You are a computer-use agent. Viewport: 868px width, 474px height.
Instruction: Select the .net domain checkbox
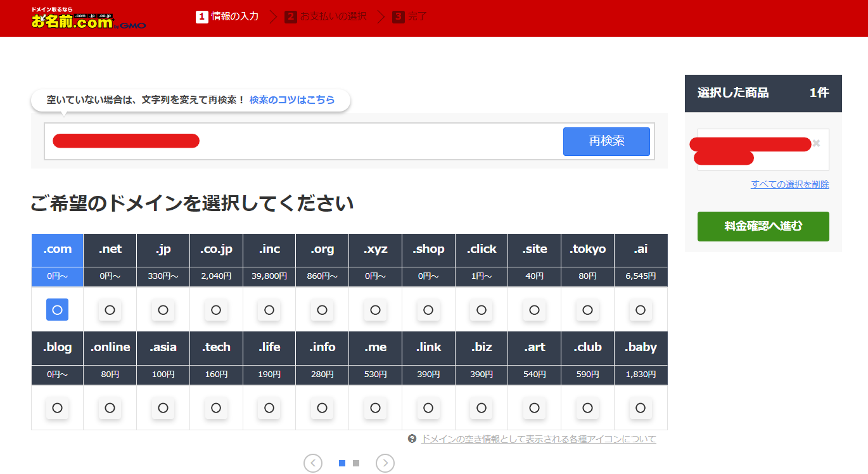(x=110, y=310)
